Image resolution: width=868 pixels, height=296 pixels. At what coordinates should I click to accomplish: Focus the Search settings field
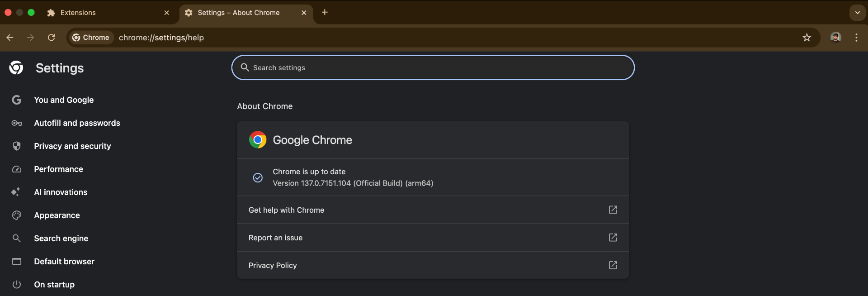pos(433,67)
